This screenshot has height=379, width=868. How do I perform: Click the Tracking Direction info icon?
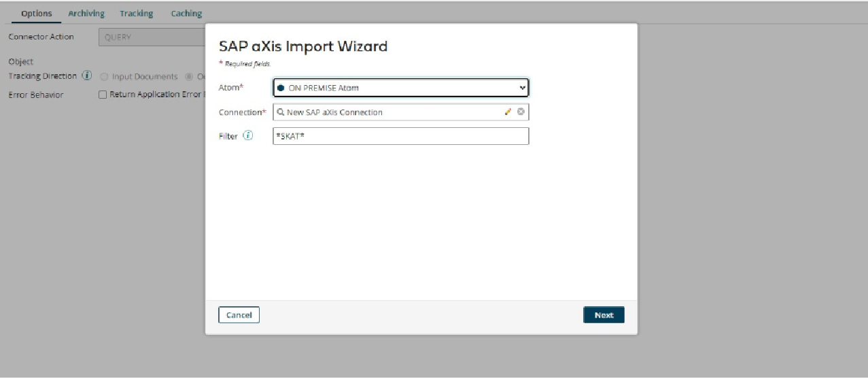tap(87, 76)
